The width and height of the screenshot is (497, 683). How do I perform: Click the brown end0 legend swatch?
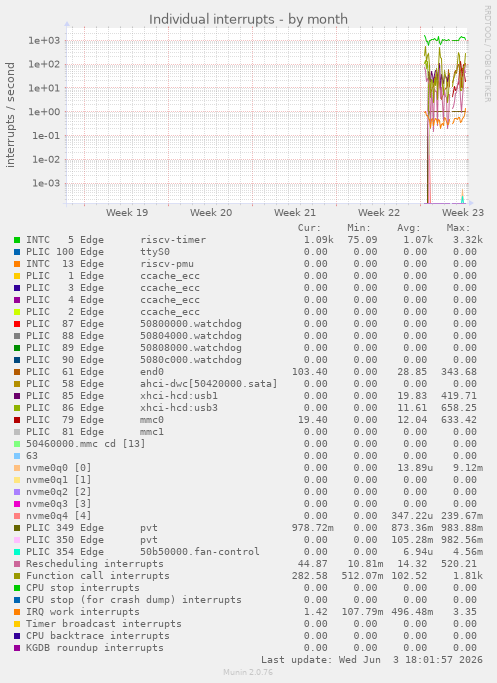click(x=17, y=372)
